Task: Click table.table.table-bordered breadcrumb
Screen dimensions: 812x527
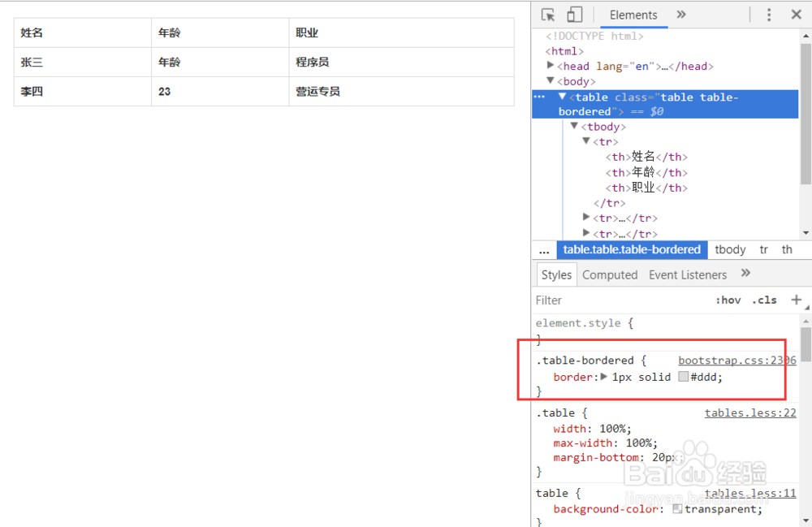Action: pyautogui.click(x=632, y=250)
